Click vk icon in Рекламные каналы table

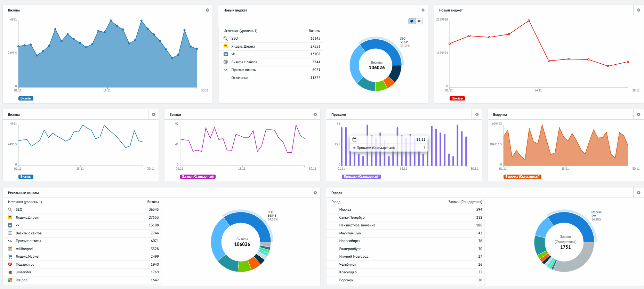tap(10, 225)
